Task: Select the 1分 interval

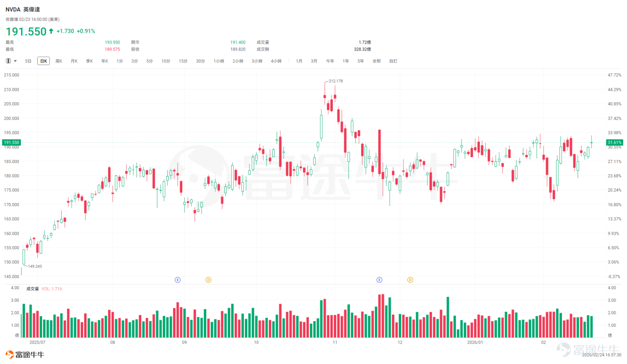Action: (x=120, y=61)
